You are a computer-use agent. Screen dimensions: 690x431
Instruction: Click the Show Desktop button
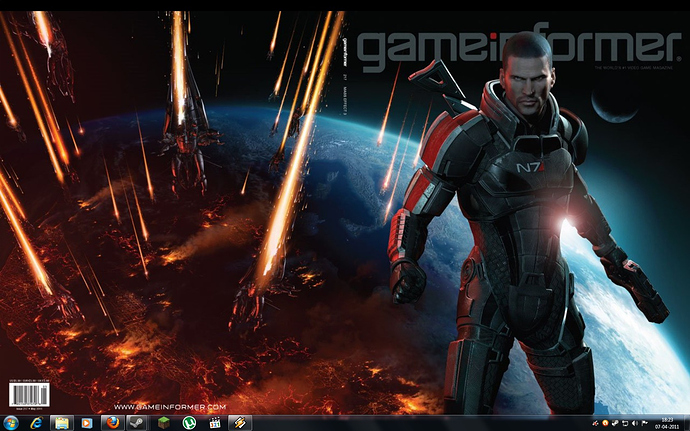[687, 422]
